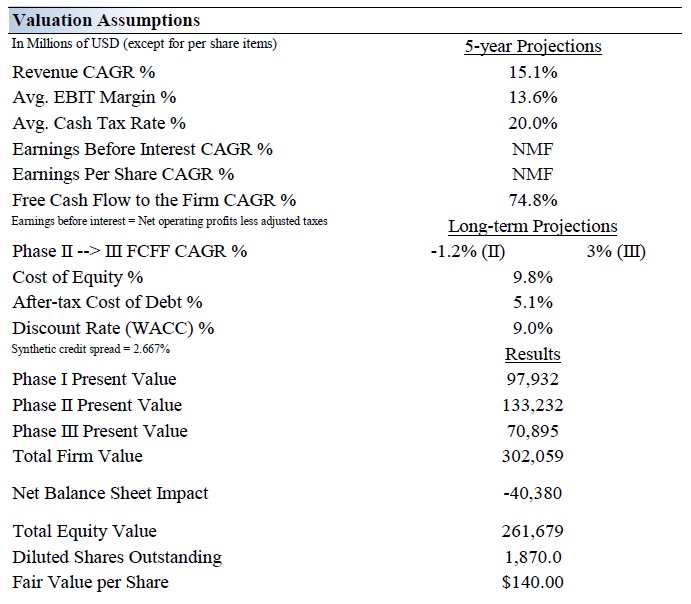Viewport: 691px width, 604px height.
Task: Select the Total Firm Value figure 302,059
Action: [x=532, y=456]
